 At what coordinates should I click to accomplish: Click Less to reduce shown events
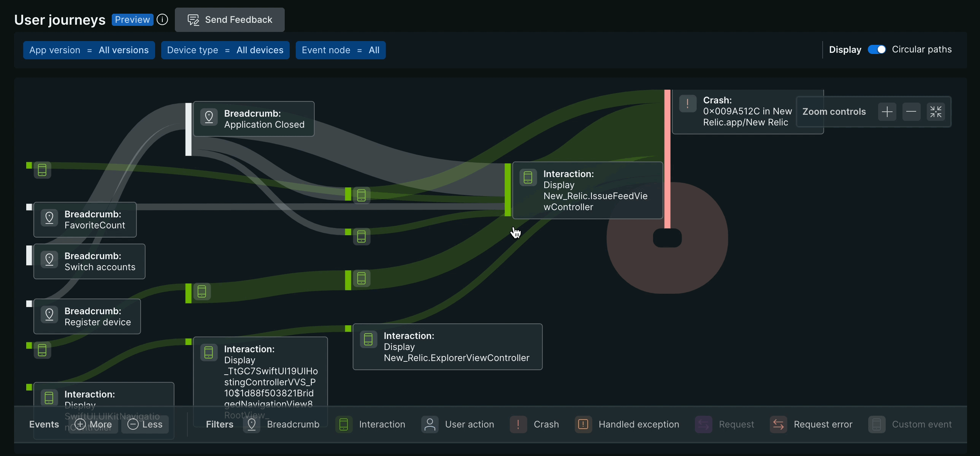click(145, 424)
